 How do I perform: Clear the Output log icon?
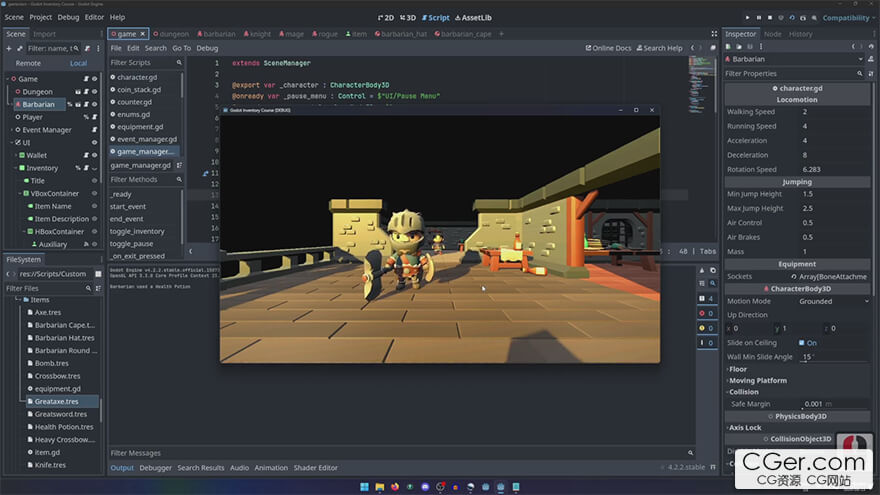coord(702,271)
